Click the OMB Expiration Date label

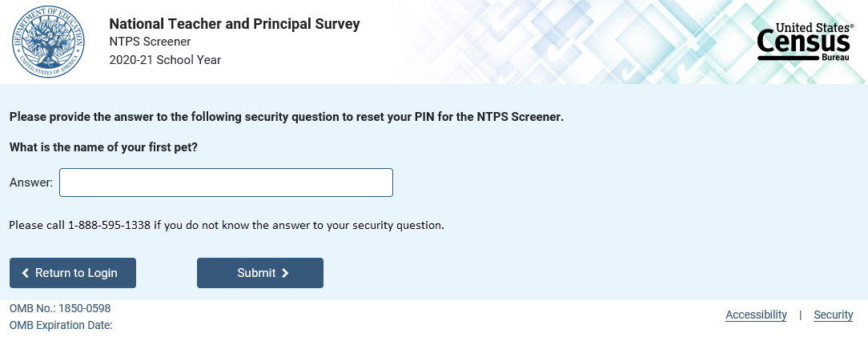[x=61, y=325]
